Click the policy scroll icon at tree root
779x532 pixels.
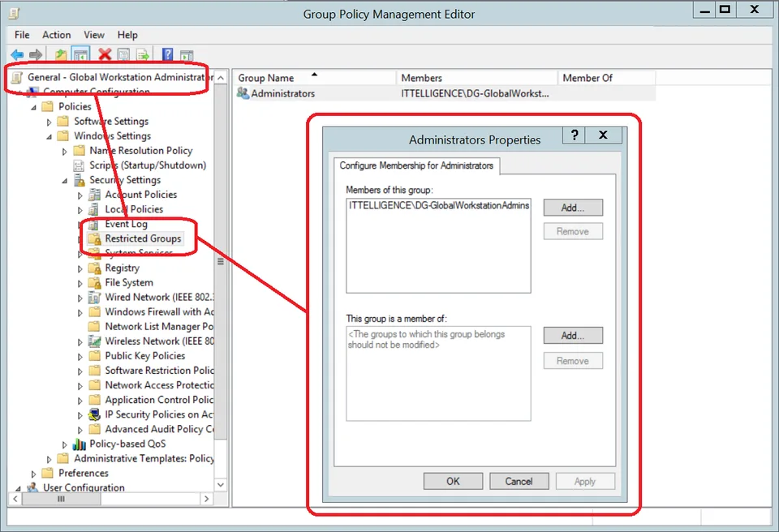coord(17,78)
